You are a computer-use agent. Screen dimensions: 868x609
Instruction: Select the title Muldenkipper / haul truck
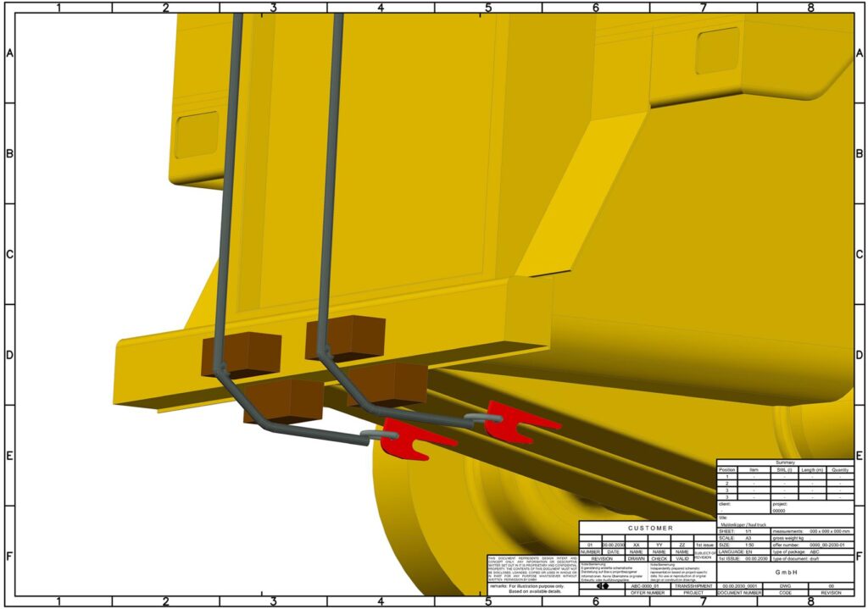click(x=743, y=523)
